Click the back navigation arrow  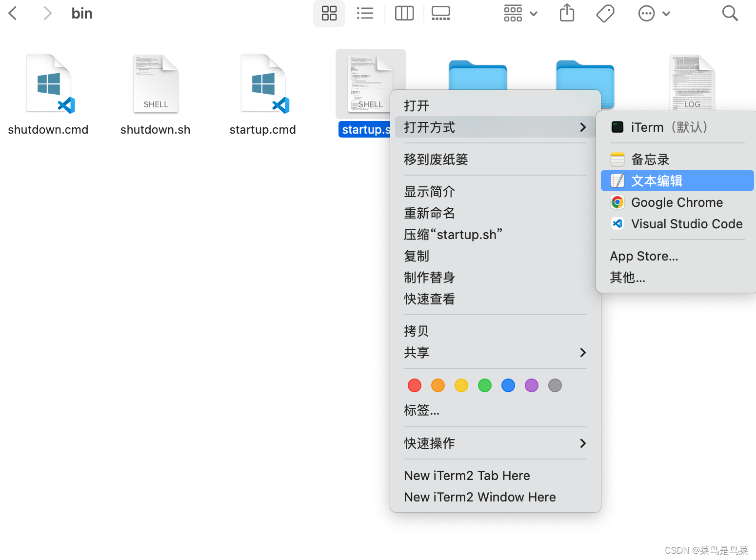coord(12,13)
